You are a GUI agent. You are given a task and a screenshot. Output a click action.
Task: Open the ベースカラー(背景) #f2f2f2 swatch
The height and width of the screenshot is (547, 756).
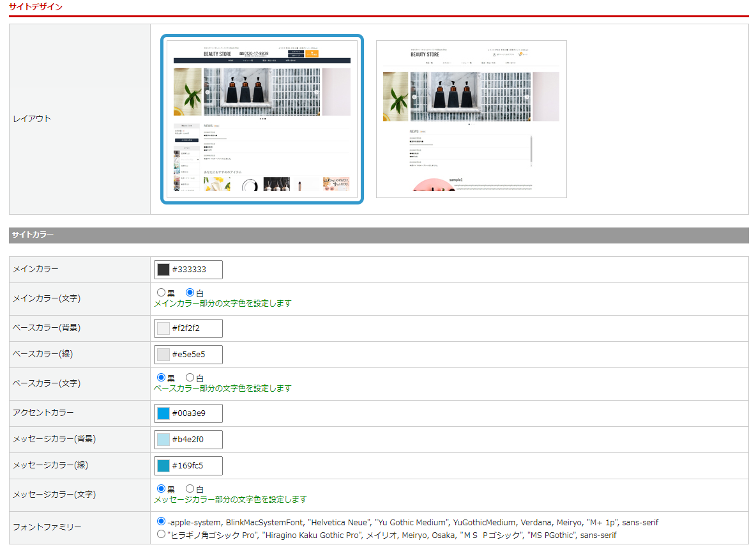pyautogui.click(x=163, y=328)
